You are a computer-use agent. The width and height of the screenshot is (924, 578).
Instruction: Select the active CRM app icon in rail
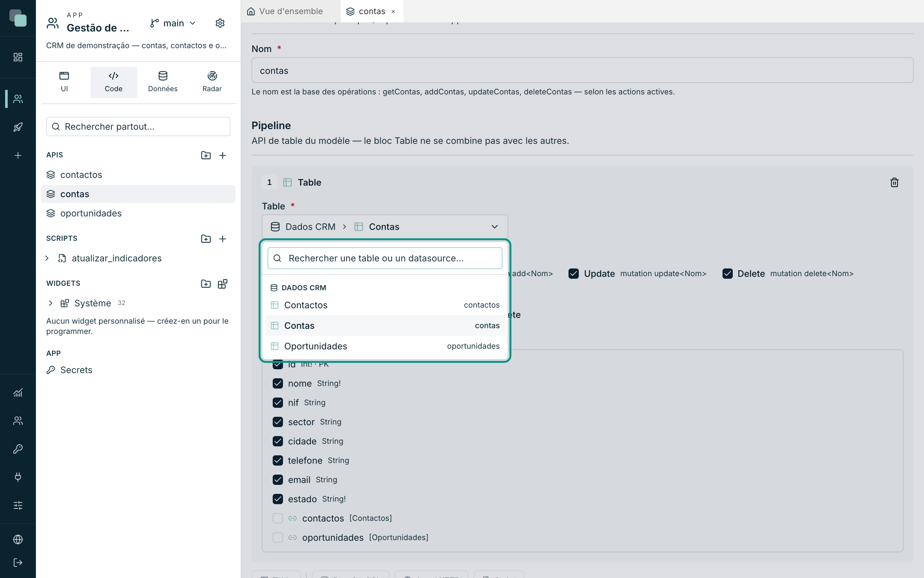point(18,99)
